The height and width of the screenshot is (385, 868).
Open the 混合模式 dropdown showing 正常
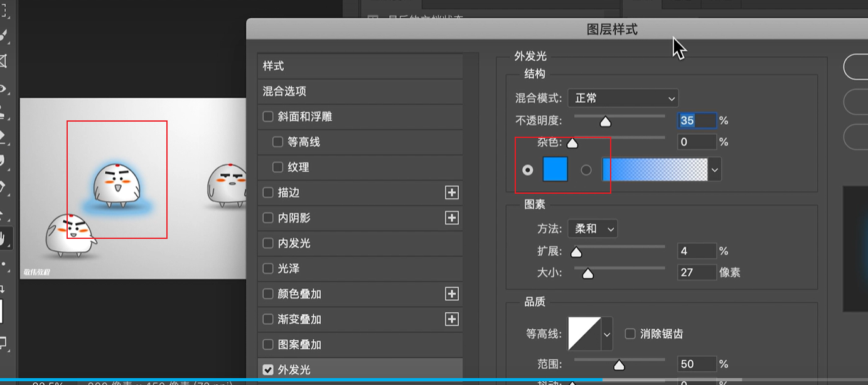(x=623, y=98)
